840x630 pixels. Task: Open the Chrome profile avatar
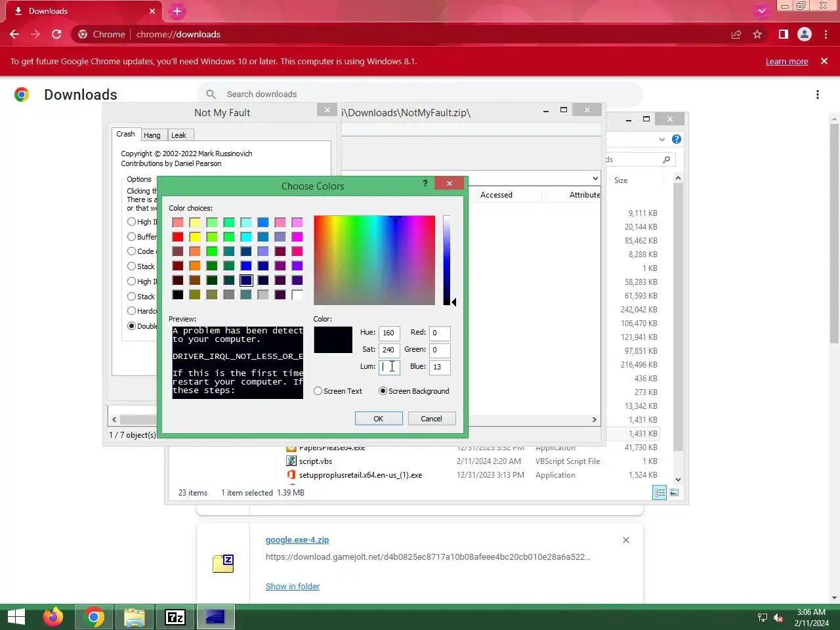coord(804,34)
